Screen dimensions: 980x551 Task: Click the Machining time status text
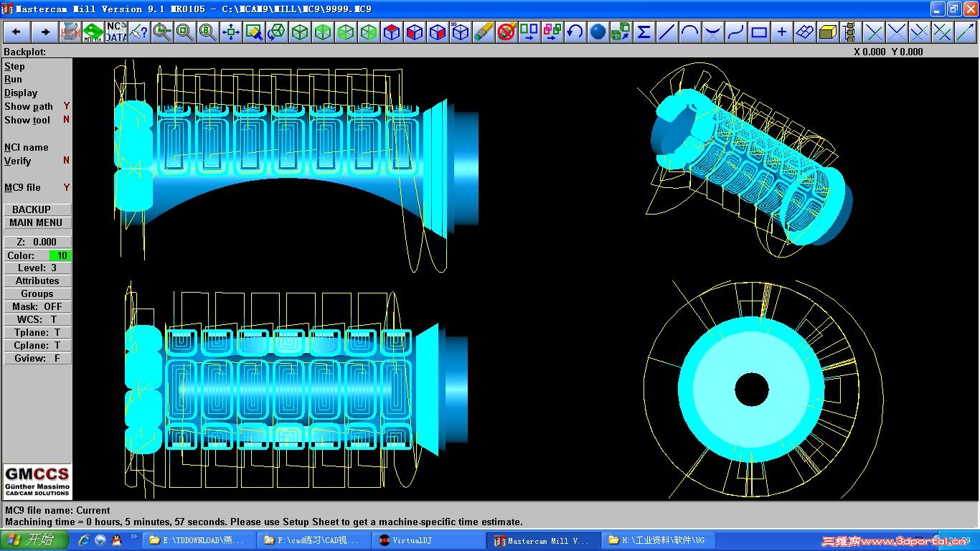point(264,522)
